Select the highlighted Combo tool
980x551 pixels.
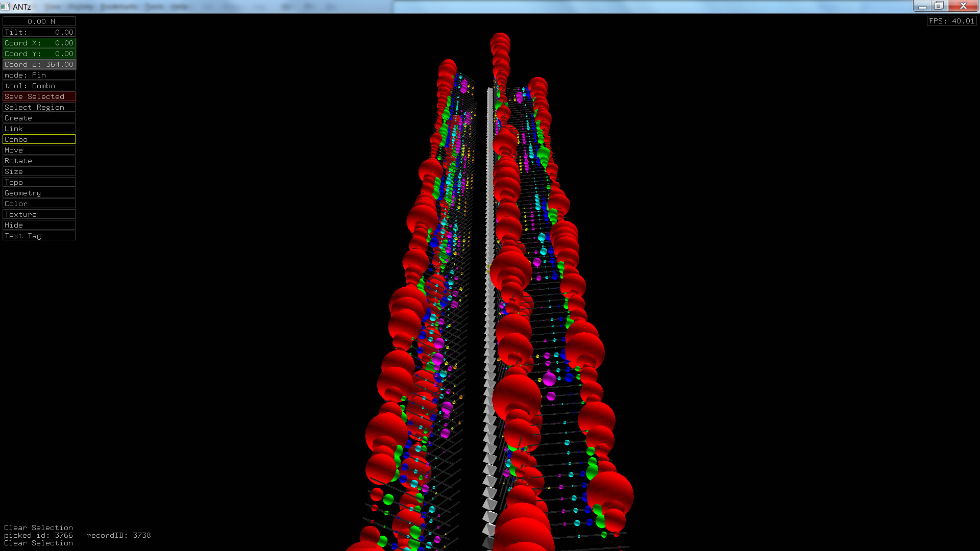click(x=39, y=139)
